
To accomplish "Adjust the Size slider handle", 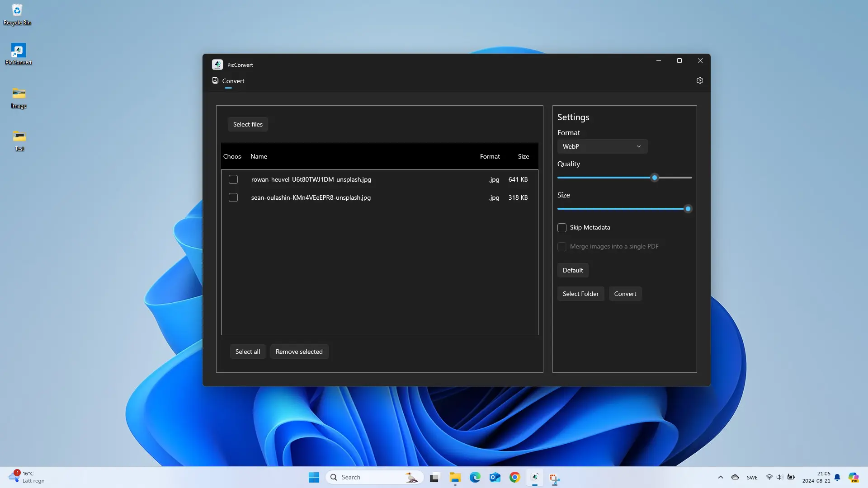I will pyautogui.click(x=688, y=209).
